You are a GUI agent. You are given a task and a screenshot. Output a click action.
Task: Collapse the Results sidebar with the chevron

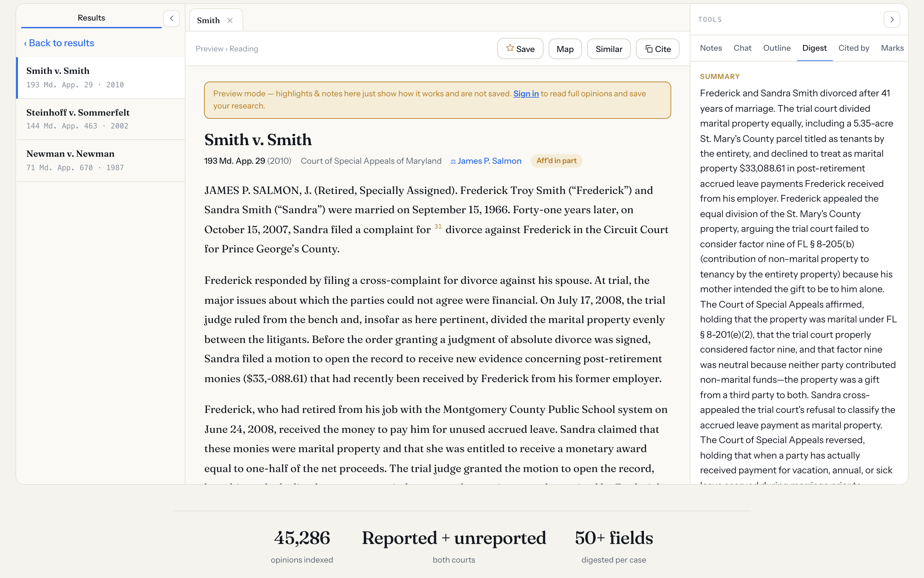171,18
